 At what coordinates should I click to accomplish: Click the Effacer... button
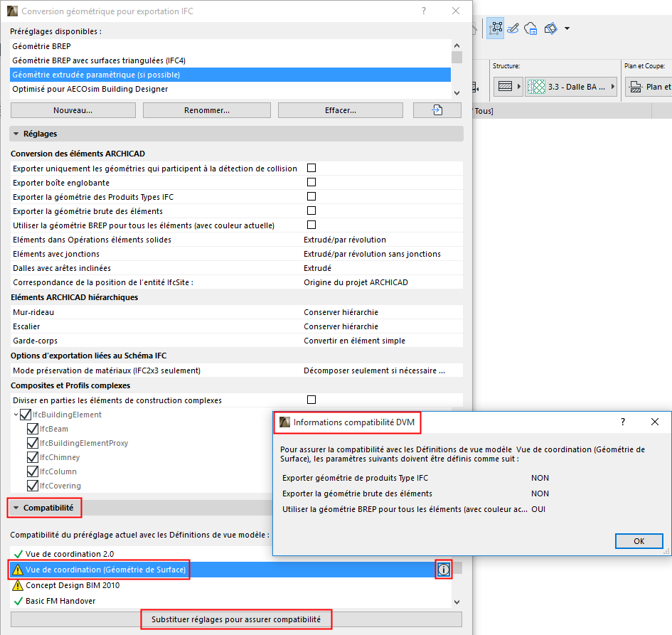[x=341, y=110]
